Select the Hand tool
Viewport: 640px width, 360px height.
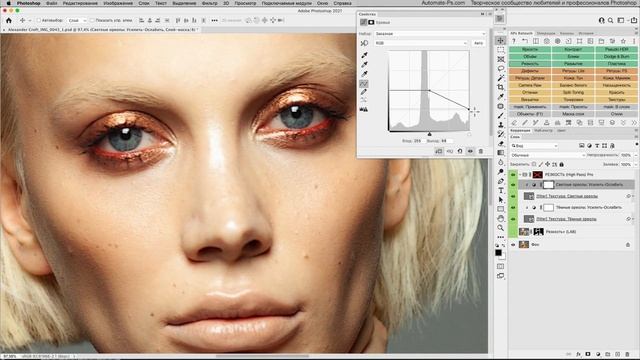point(500,218)
